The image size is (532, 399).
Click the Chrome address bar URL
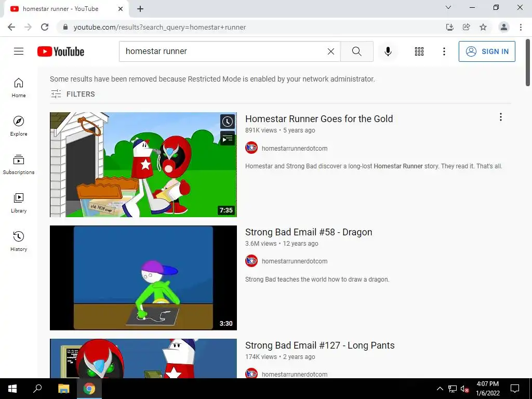point(159,27)
